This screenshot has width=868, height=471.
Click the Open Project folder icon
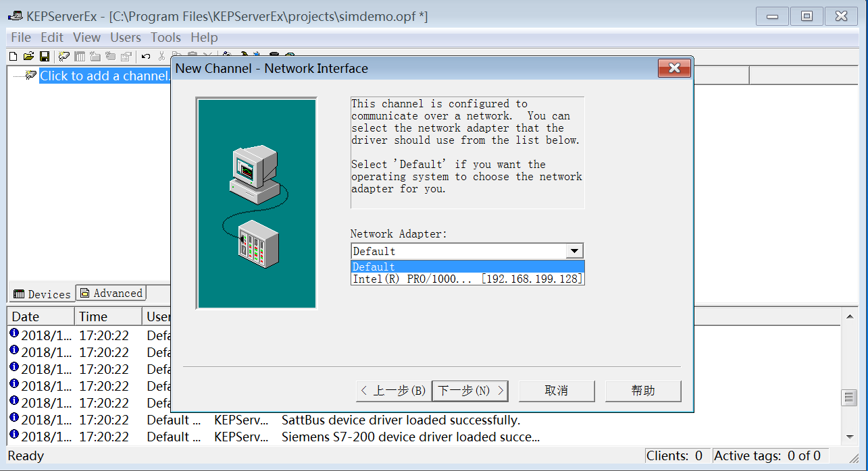28,57
